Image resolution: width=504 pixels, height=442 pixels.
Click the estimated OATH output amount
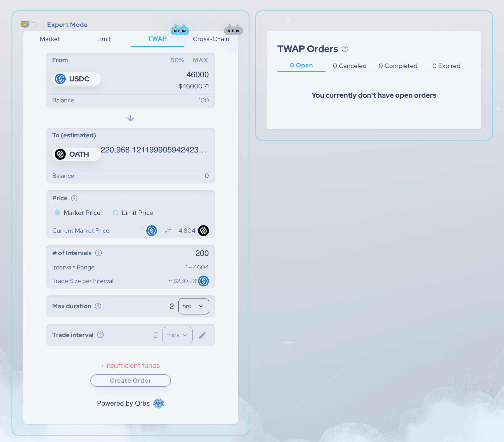[154, 150]
